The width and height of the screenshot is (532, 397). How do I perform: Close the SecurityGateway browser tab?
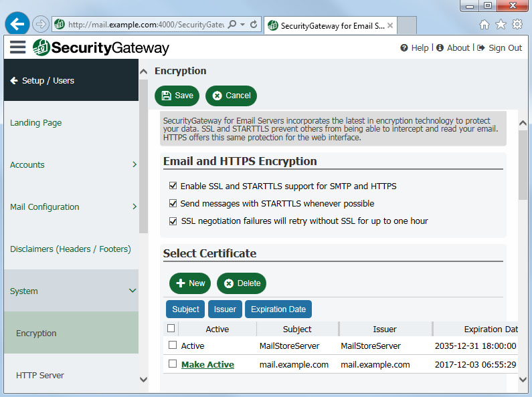pyautogui.click(x=390, y=25)
